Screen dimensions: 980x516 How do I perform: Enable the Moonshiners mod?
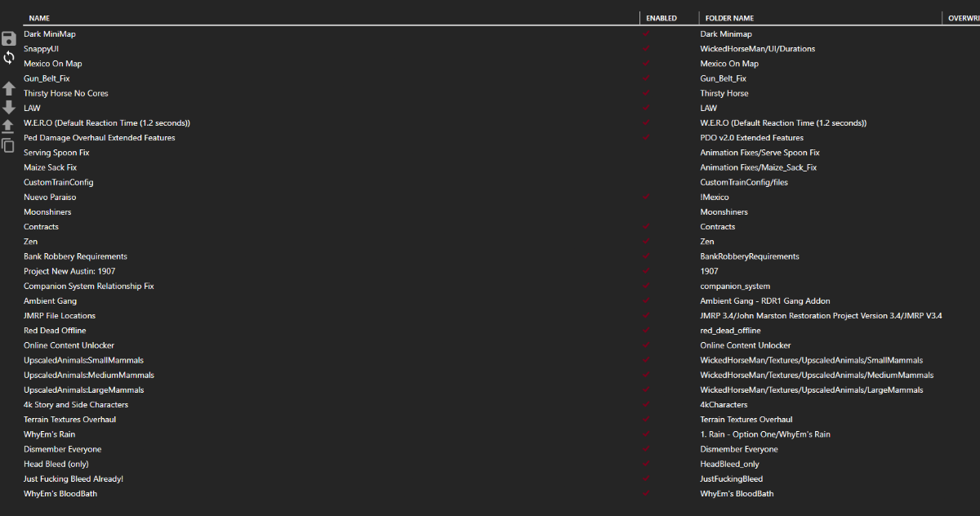pos(647,212)
